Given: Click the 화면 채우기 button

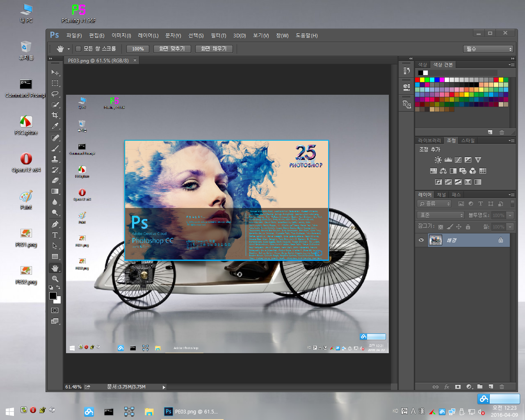Looking at the screenshot, I should 214,49.
